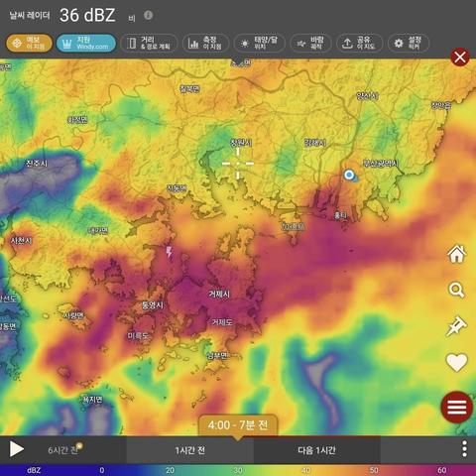476x476 pixels.
Task: Open the picker settings
Action: (x=409, y=43)
